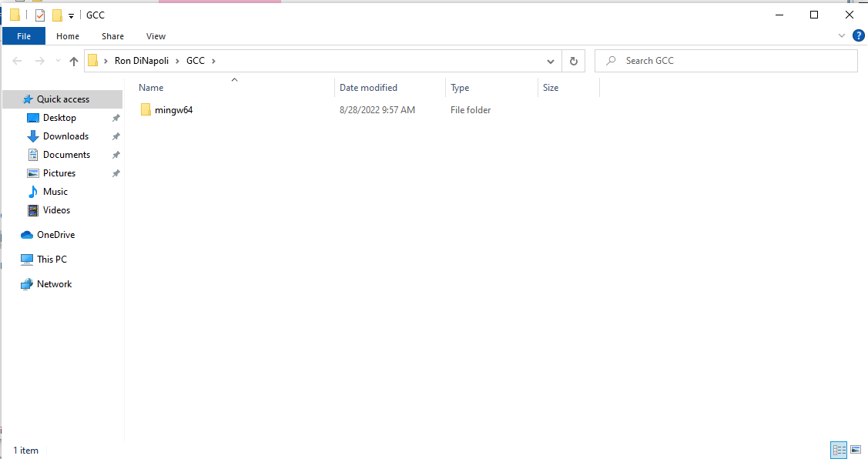Switch to the Home ribbon tab
Image resolution: width=868 pixels, height=459 pixels.
pos(68,36)
